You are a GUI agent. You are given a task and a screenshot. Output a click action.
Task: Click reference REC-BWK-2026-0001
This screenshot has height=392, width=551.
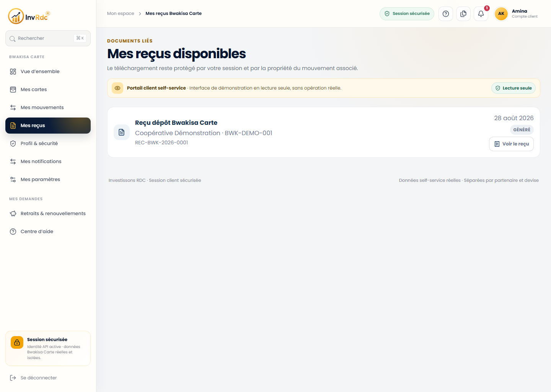(x=161, y=142)
